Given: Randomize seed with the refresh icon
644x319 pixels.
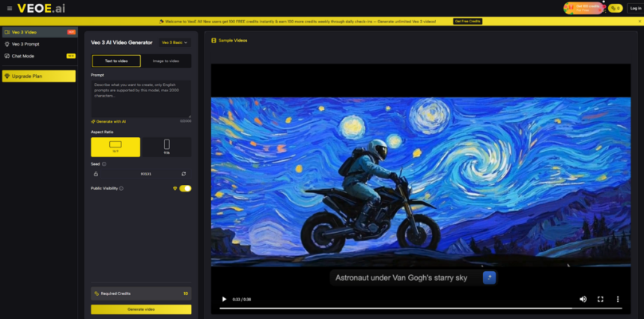Looking at the screenshot, I should coord(183,174).
